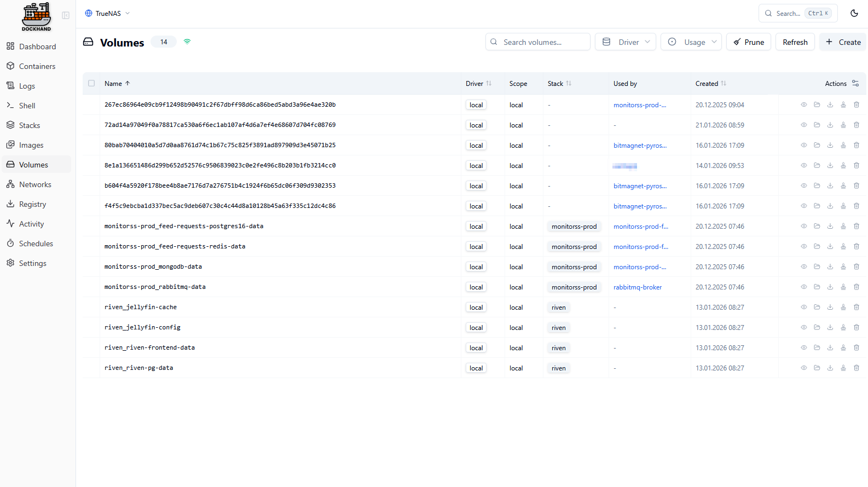Delete the riven_jellyfin-cache volume via trash icon
868x487 pixels.
coord(857,307)
